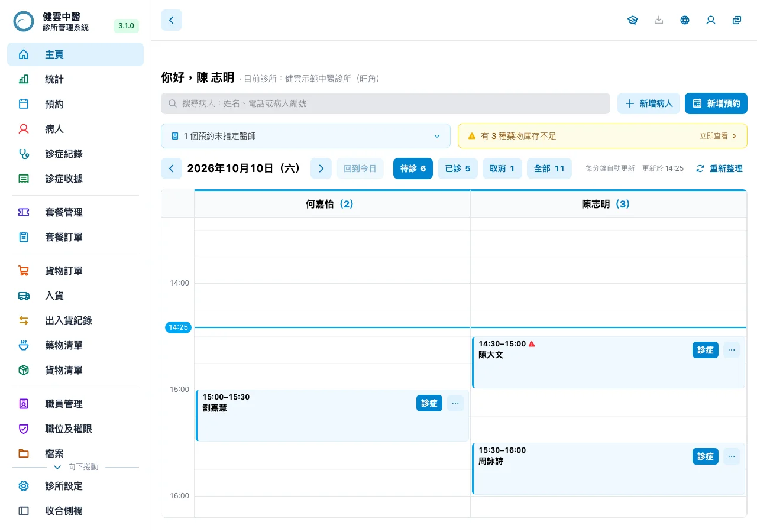Click the 重新整理 refresh button

[x=719, y=168]
